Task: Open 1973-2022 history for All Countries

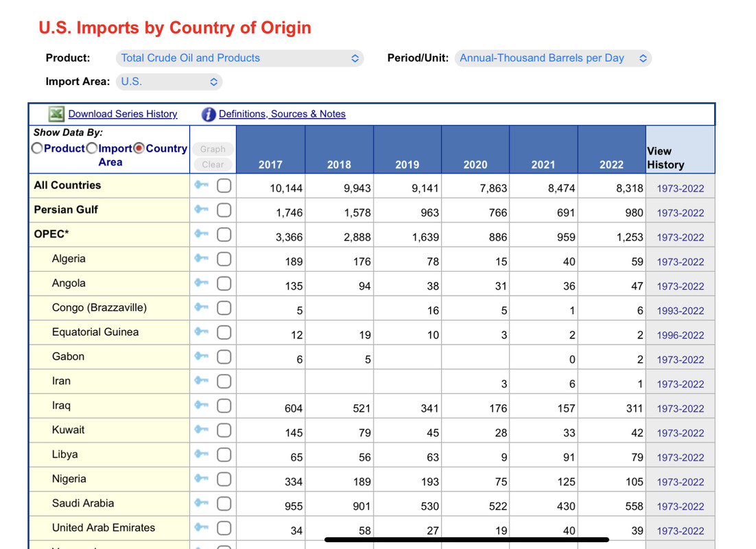Action: tap(681, 189)
